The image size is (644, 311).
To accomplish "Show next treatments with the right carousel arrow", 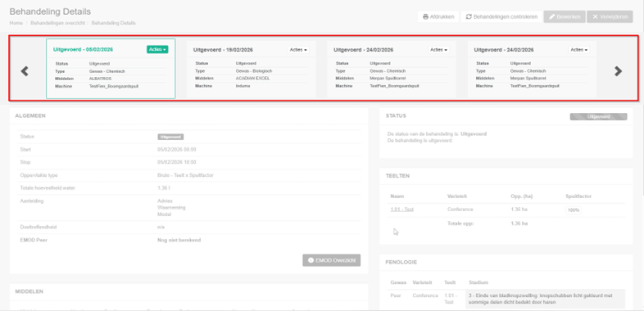I will coord(618,71).
